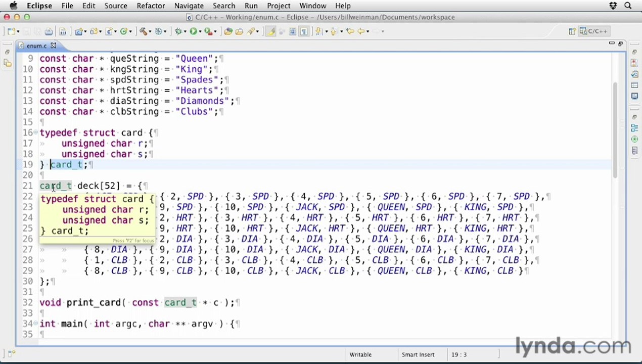The width and height of the screenshot is (642, 364).
Task: Click the Search flashlight toolbar icon
Action: coord(250,31)
